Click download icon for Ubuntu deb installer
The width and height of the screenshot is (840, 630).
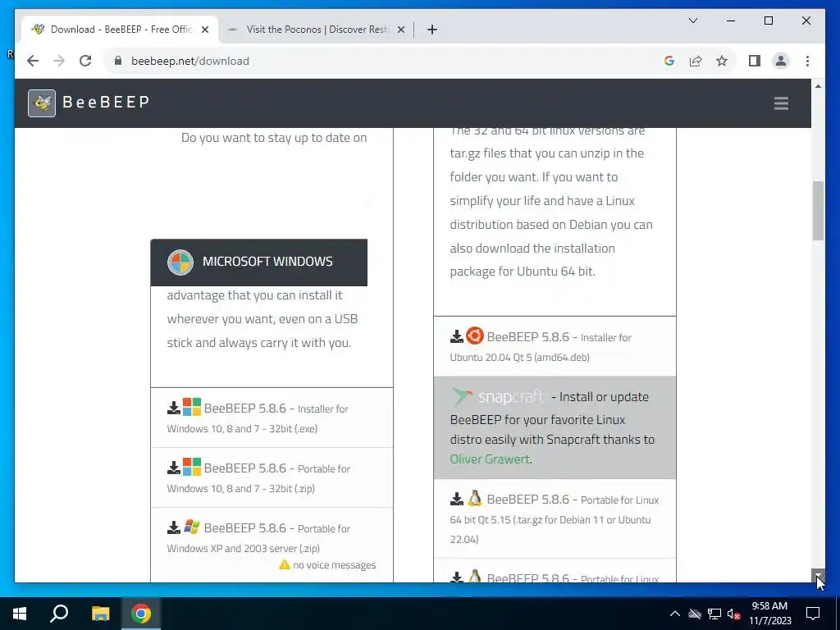[456, 336]
